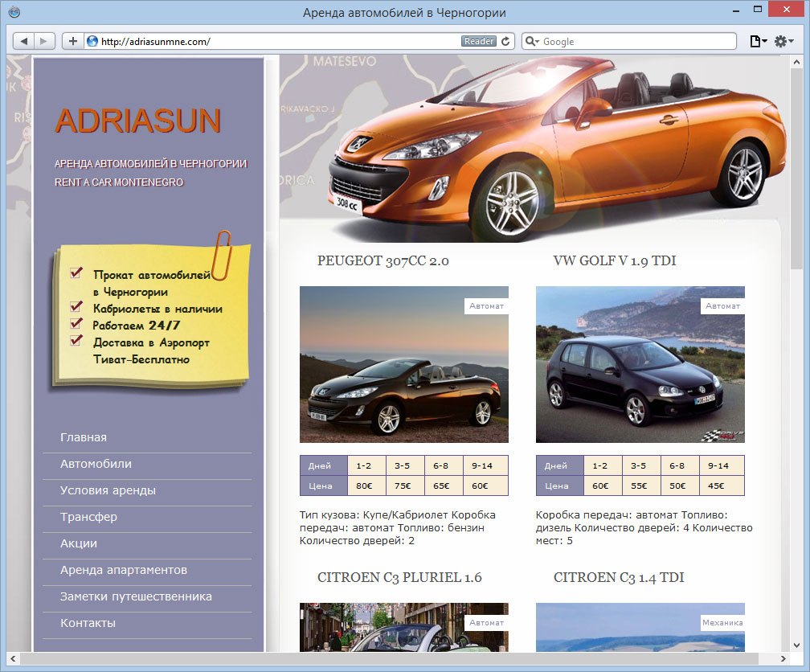Activate the Reader button
The width and height of the screenshot is (810, 672).
478,41
